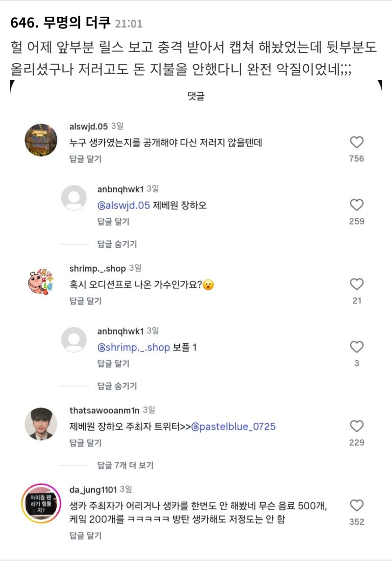Like anbnqhwk1's reply mentioning @alswjd.05
Image resolution: width=392 pixels, height=563 pixels.
357,205
